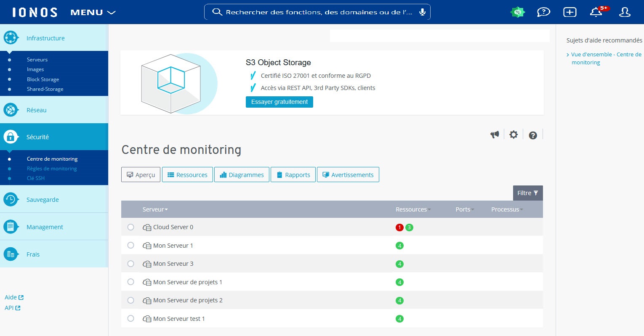The image size is (644, 336).
Task: Open Shared-Storage in the sidebar
Action: pos(45,89)
